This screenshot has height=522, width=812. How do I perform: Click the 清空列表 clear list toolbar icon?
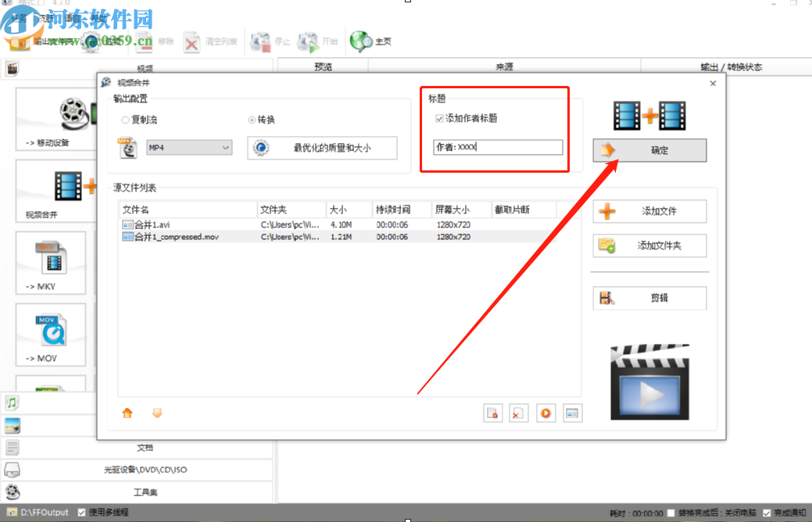(x=191, y=42)
